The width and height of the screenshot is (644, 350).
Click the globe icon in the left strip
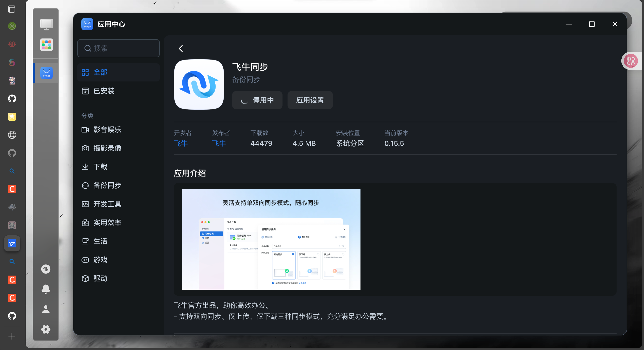point(12,135)
